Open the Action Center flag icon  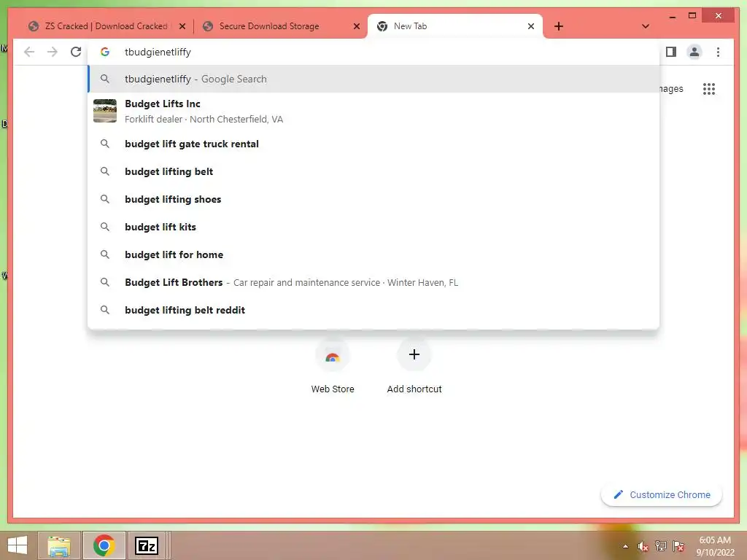(678, 546)
